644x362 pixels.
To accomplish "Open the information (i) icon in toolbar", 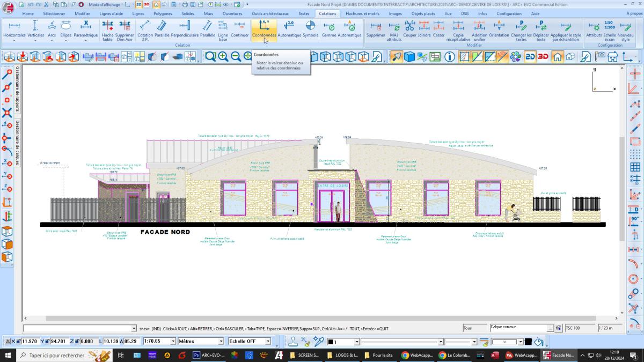I will (x=449, y=57).
